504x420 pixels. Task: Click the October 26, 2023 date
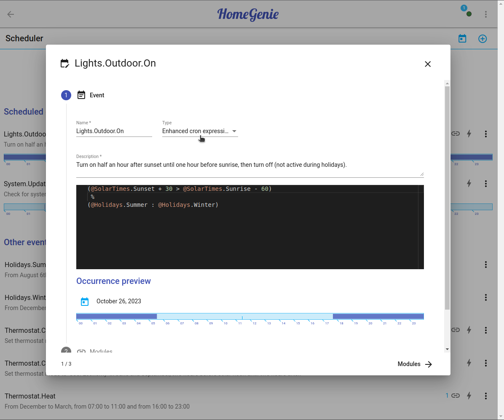(x=118, y=301)
